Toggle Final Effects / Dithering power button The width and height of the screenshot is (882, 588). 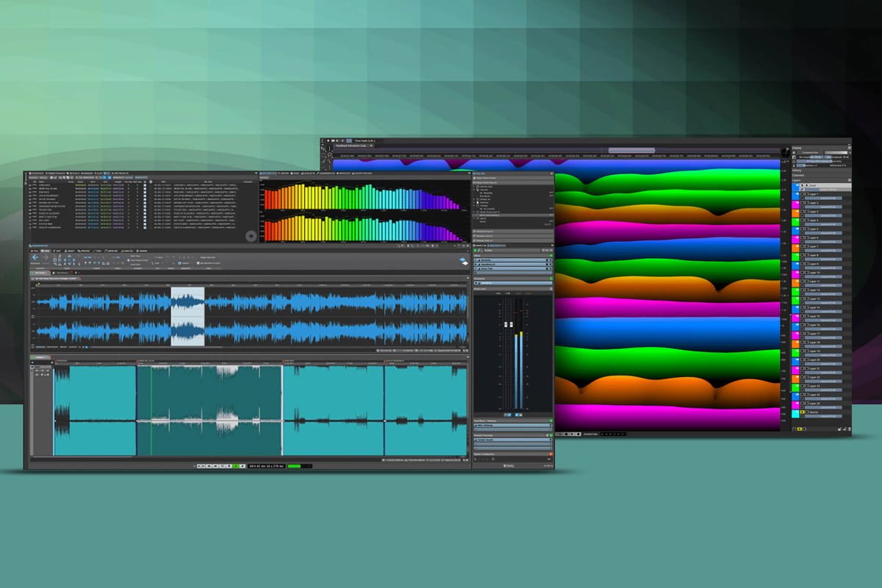point(551,420)
